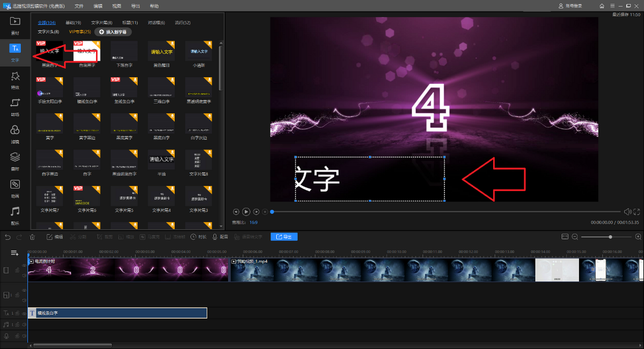The width and height of the screenshot is (644, 349).
Task: Switch to the VIP专享(25) category tab
Action: [x=80, y=32]
